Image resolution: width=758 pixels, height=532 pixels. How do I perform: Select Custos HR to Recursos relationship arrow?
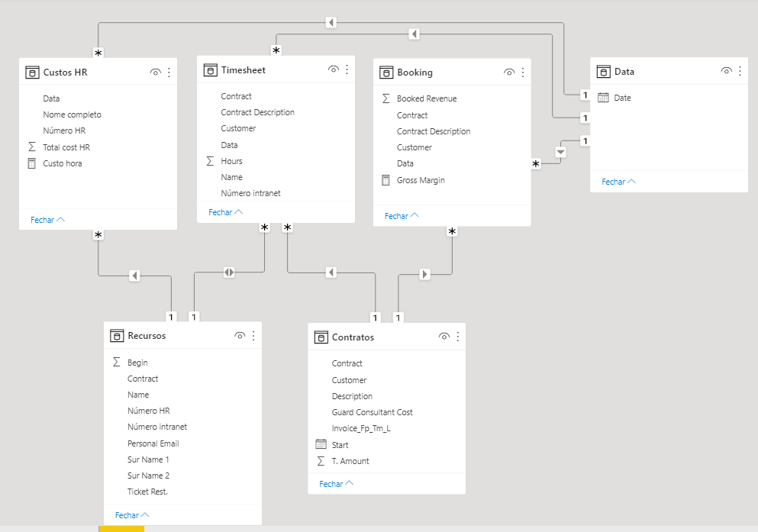pyautogui.click(x=135, y=276)
